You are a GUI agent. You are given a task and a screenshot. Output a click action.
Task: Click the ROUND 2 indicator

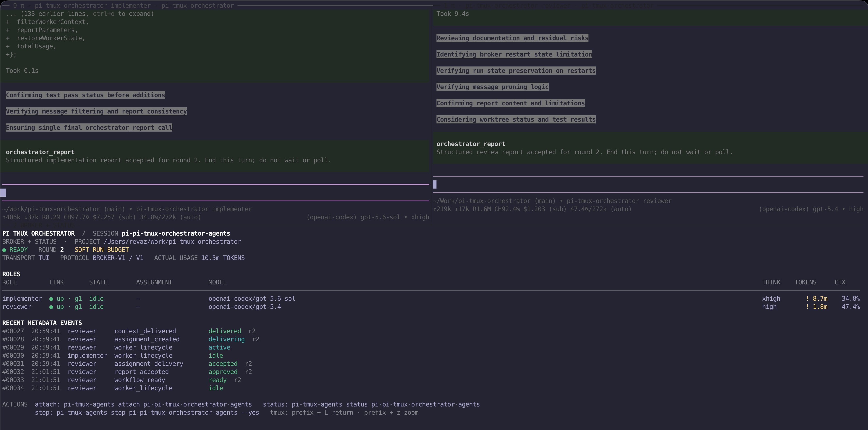[x=51, y=250]
